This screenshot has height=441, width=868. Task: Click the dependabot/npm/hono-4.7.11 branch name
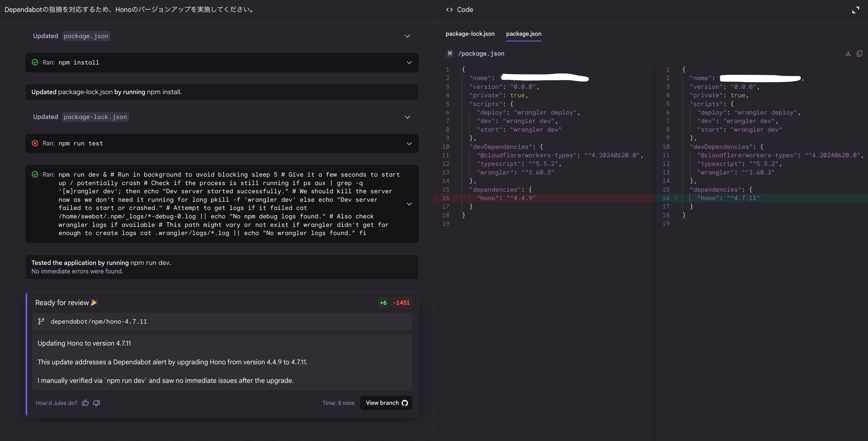[99, 321]
